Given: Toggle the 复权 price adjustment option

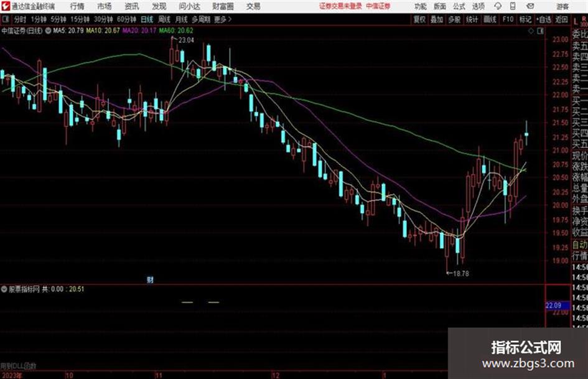Looking at the screenshot, I should coord(419,19).
